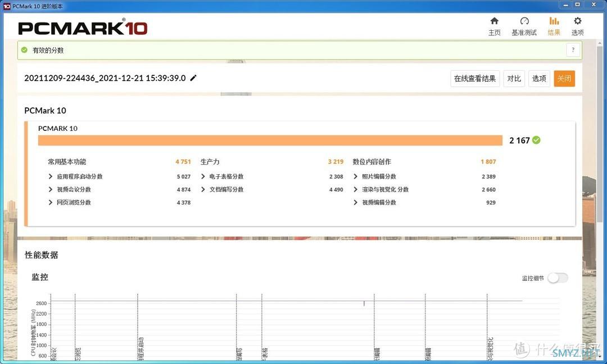Open the 主页 home icon
Screen dimensions: 607x364
495,21
